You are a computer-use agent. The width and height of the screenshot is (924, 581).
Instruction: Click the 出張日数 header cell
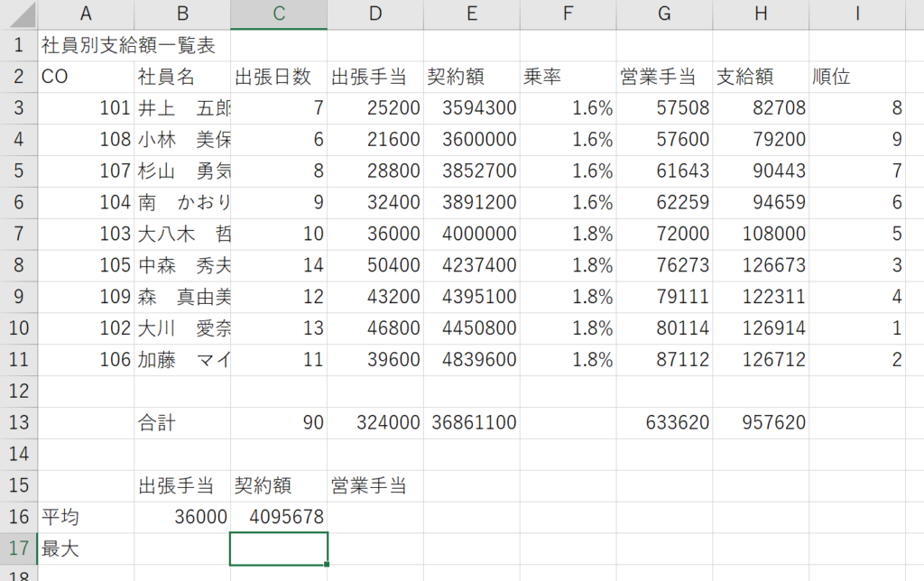pos(279,77)
